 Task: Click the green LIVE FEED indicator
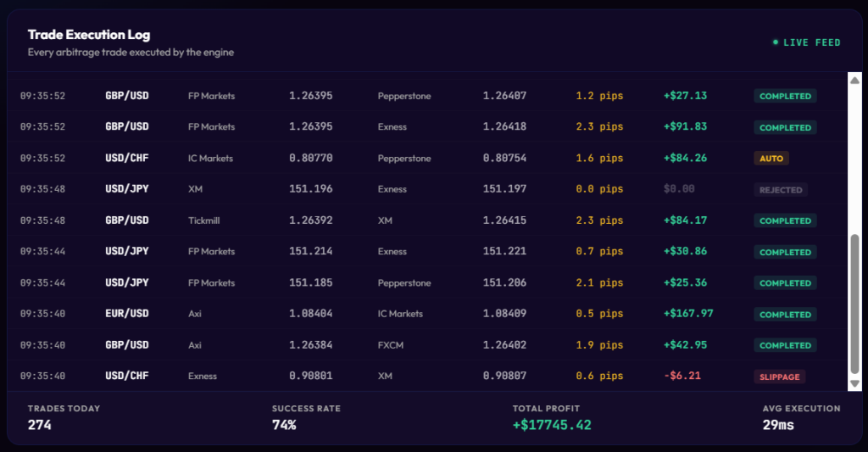tap(807, 42)
